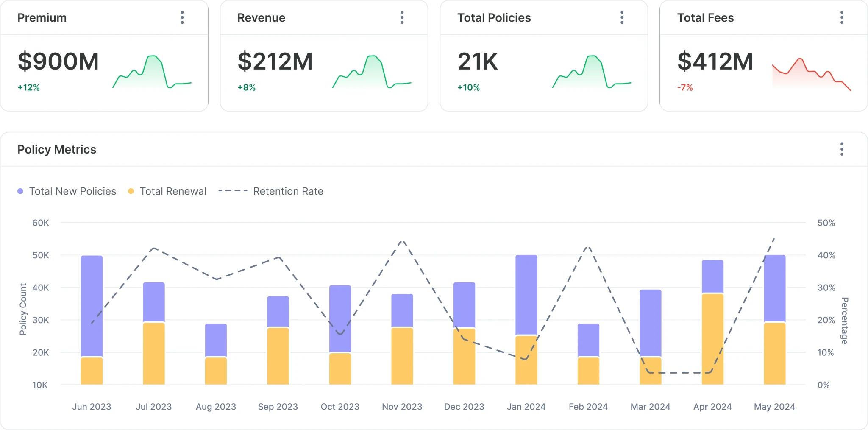Select the Apr 2024 yellow renewal bar
The height and width of the screenshot is (430, 868).
tap(712, 339)
